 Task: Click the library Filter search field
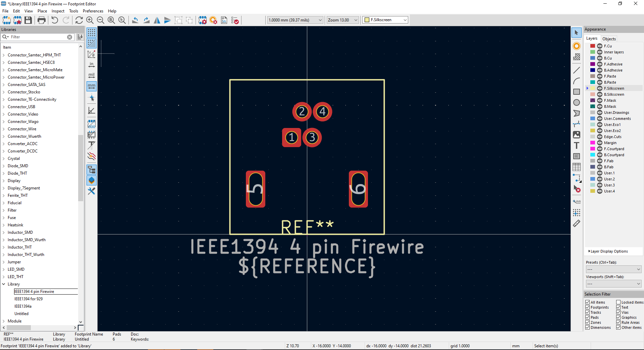coord(38,37)
